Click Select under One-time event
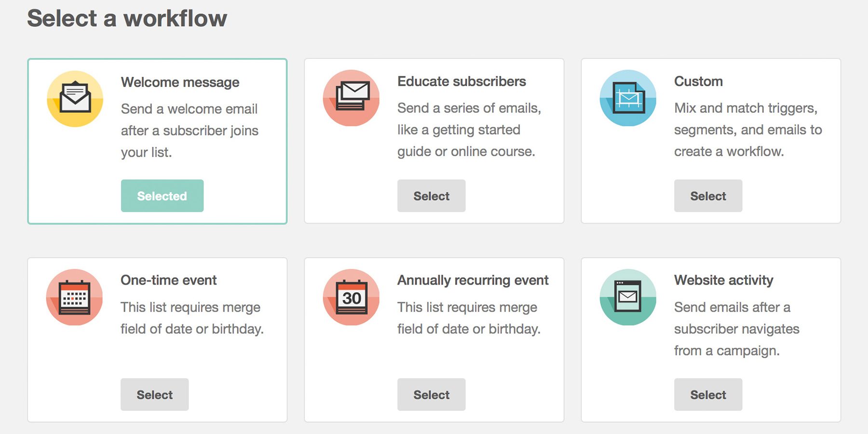868x434 pixels. tap(154, 394)
